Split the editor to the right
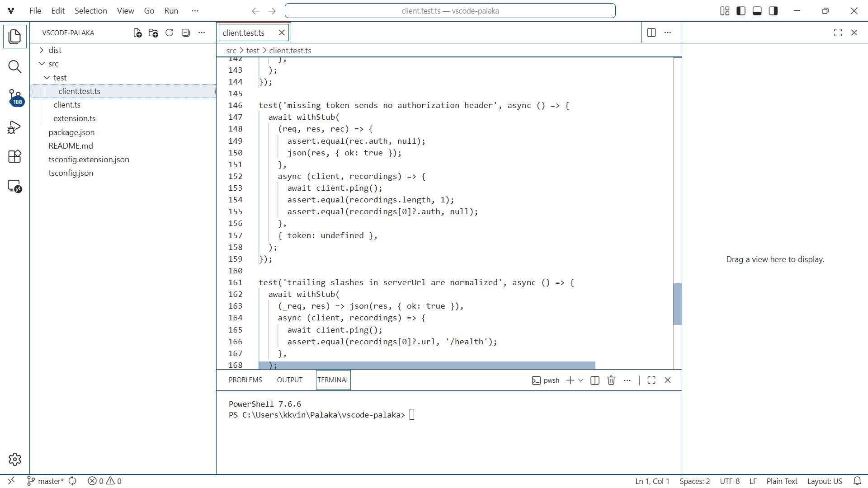Viewport: 868px width, 488px height. pyautogui.click(x=651, y=33)
